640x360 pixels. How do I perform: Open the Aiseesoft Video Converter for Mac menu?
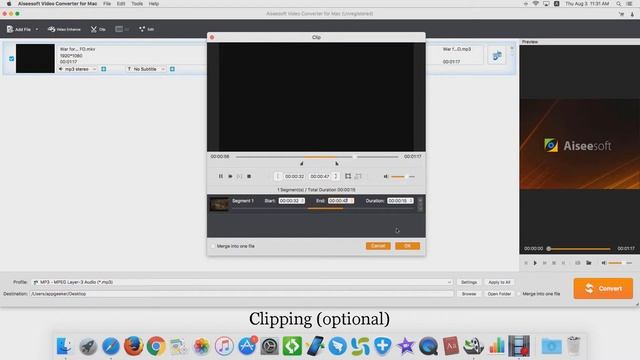click(57, 4)
